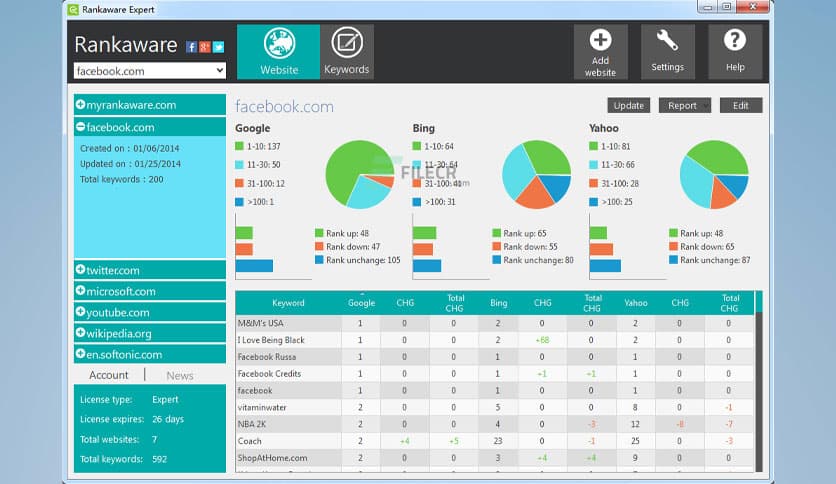The height and width of the screenshot is (484, 836).
Task: Click the Google Rank up: 48 legend
Action: [342, 233]
